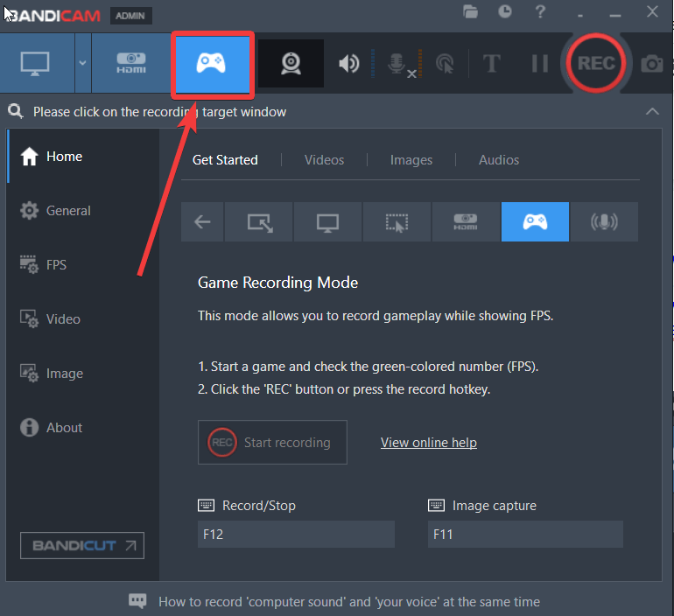Open the Image settings section
This screenshot has height=616, width=674.
click(x=83, y=373)
